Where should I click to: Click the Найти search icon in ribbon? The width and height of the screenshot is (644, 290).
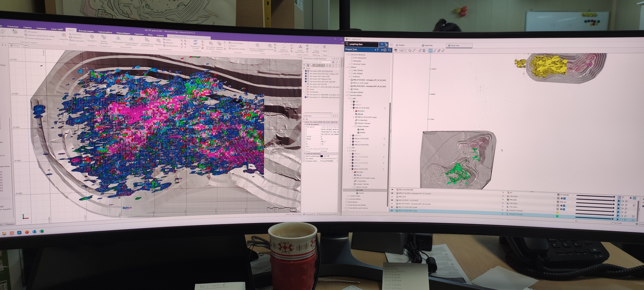[325, 47]
